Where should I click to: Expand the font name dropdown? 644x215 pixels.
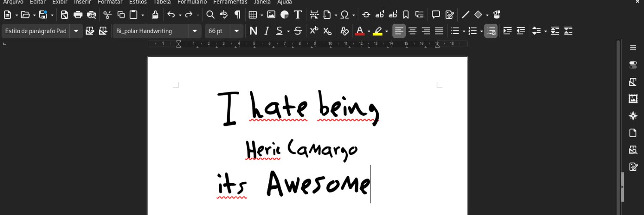[x=194, y=31]
